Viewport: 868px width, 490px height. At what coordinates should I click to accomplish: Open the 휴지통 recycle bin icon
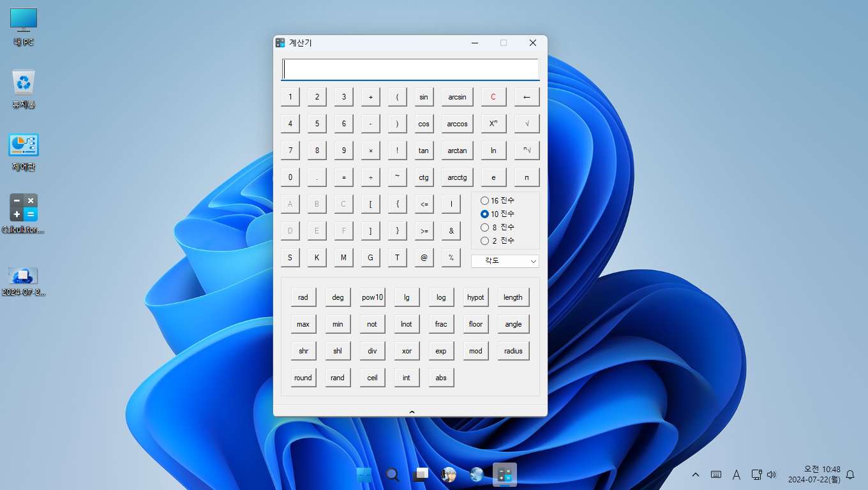(24, 89)
